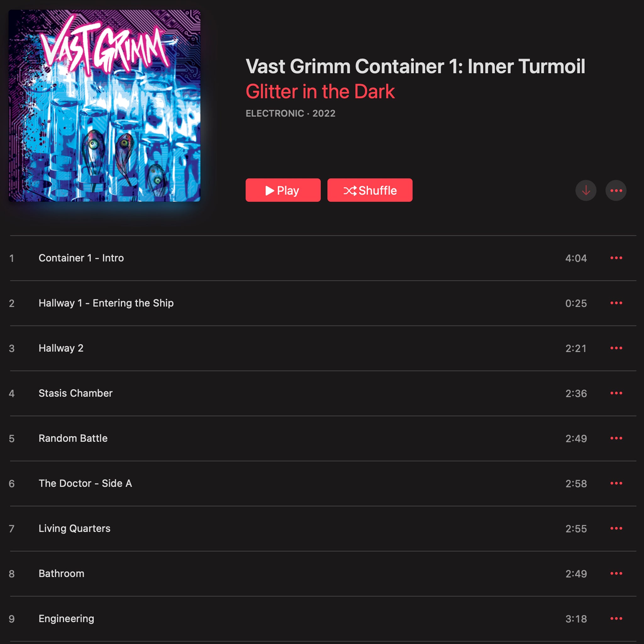The image size is (644, 644).
Task: Open the Glitter in the Dark artist link
Action: coord(320,92)
